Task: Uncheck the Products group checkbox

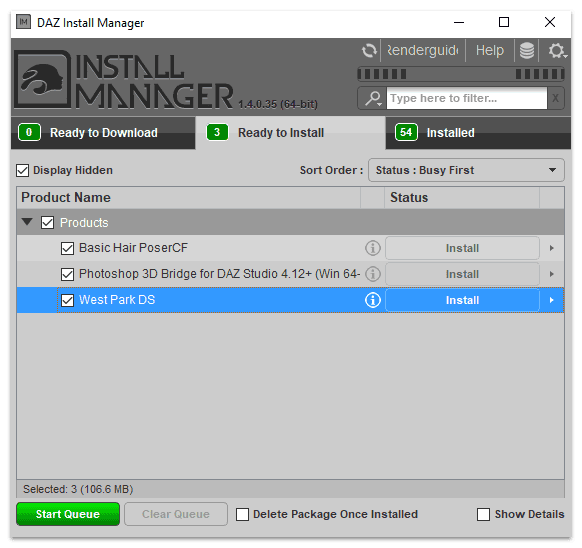Action: click(47, 223)
